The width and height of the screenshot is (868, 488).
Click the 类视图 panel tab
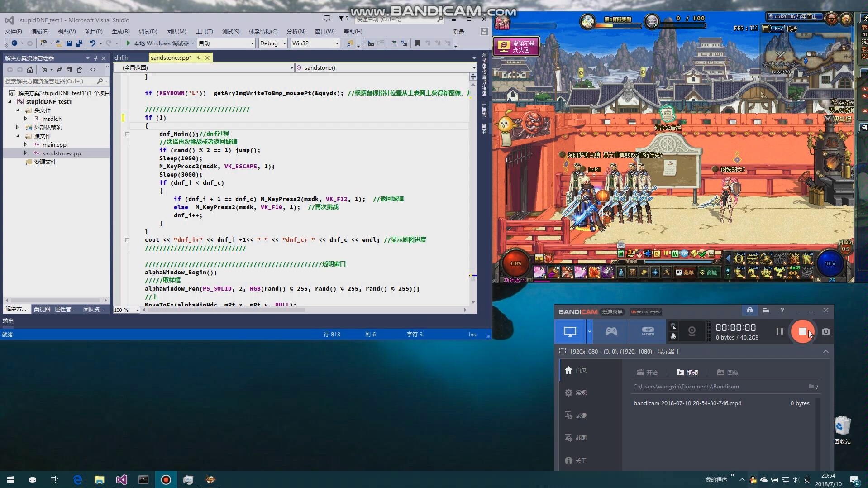42,309
